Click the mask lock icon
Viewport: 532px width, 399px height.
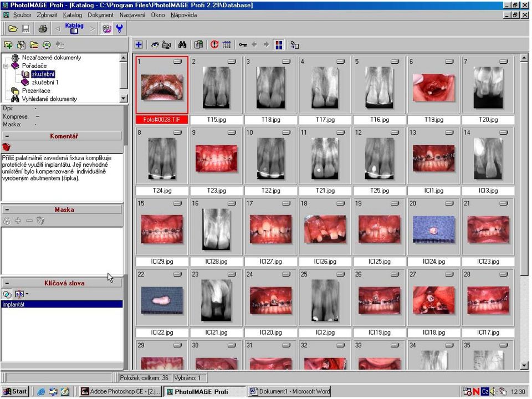(x=7, y=221)
